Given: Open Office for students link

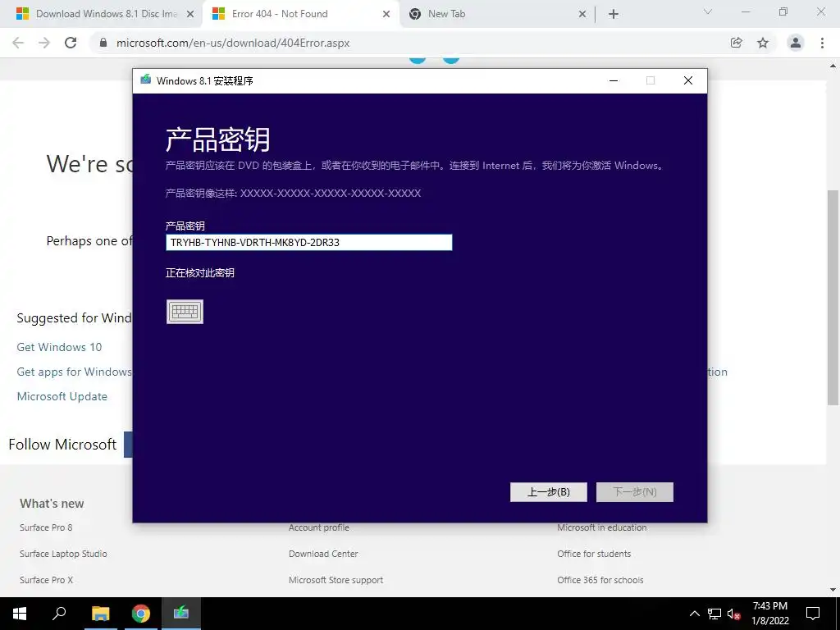Looking at the screenshot, I should click(594, 554).
